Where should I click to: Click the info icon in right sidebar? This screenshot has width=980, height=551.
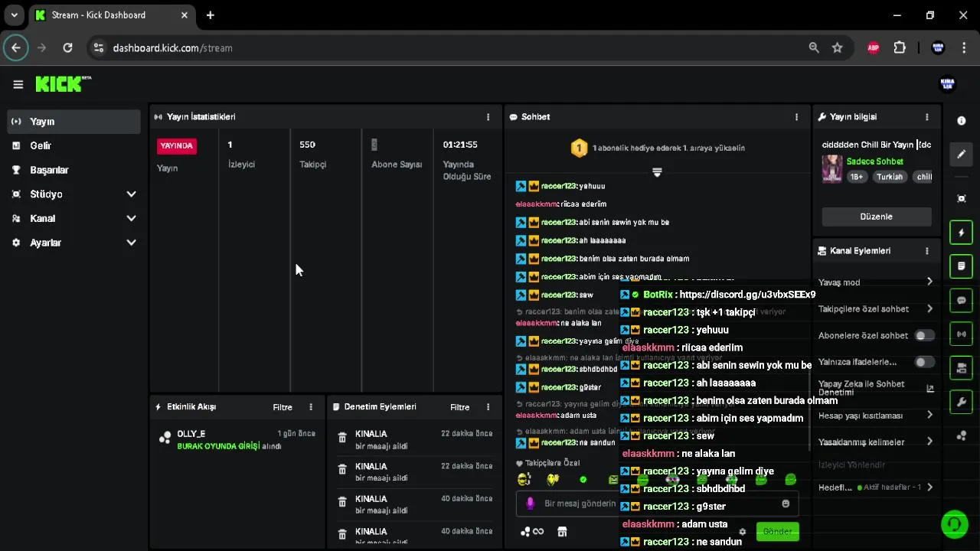[962, 121]
